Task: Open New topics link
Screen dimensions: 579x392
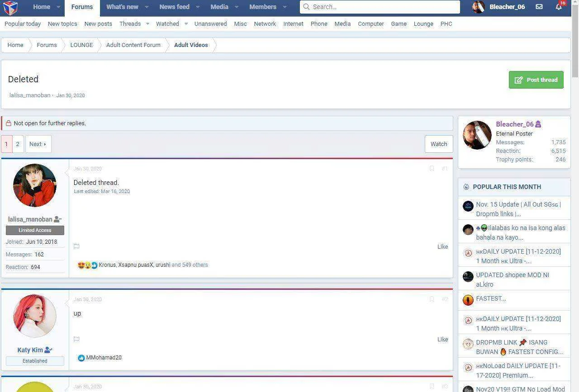Action: pos(62,24)
